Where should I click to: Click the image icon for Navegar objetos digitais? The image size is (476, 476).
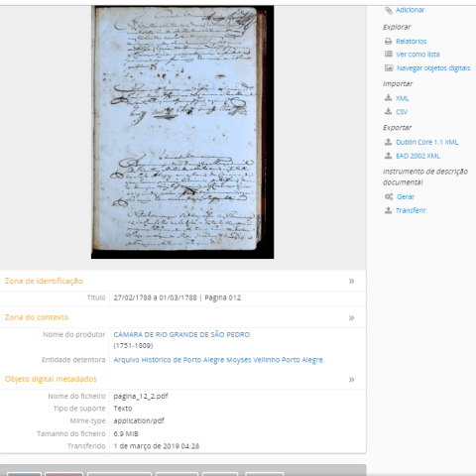(389, 68)
